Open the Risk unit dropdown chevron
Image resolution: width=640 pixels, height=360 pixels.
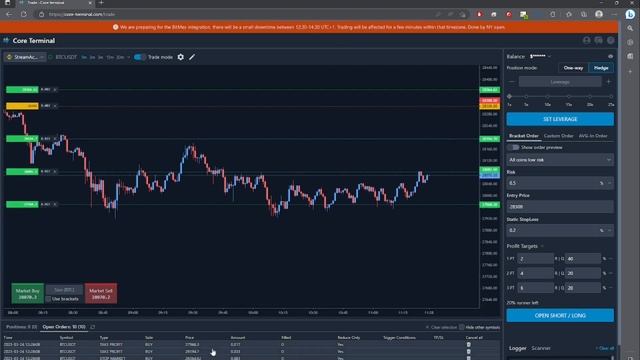(x=610, y=183)
